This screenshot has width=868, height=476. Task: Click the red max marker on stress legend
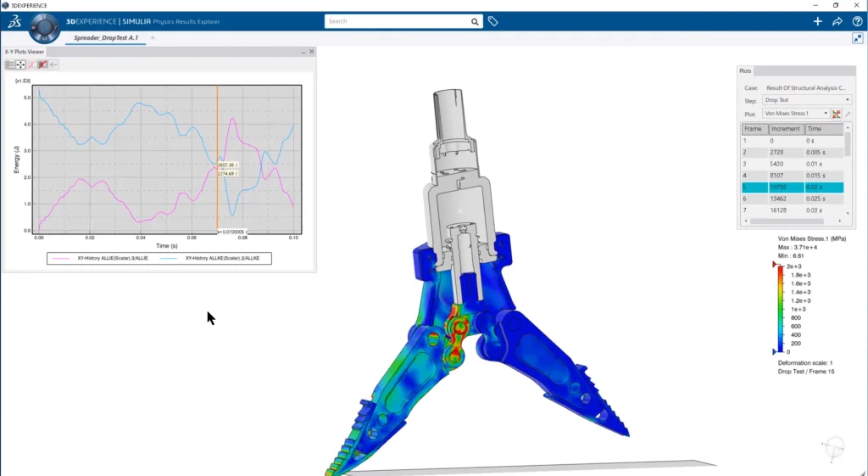775,266
